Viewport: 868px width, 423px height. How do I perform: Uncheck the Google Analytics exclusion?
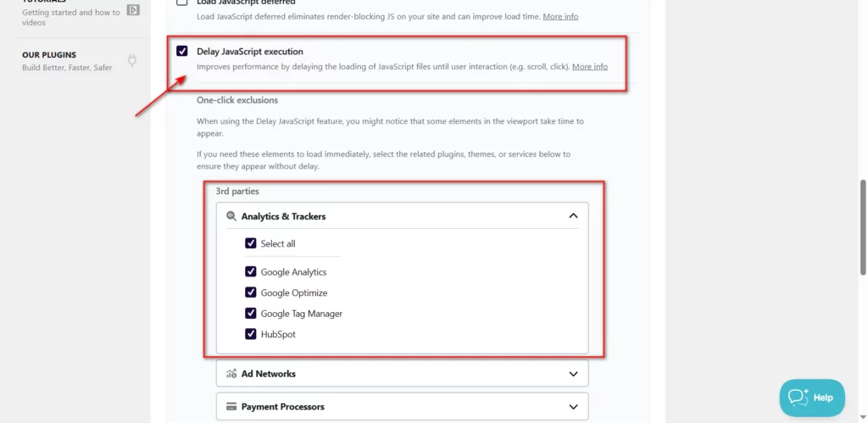click(251, 272)
